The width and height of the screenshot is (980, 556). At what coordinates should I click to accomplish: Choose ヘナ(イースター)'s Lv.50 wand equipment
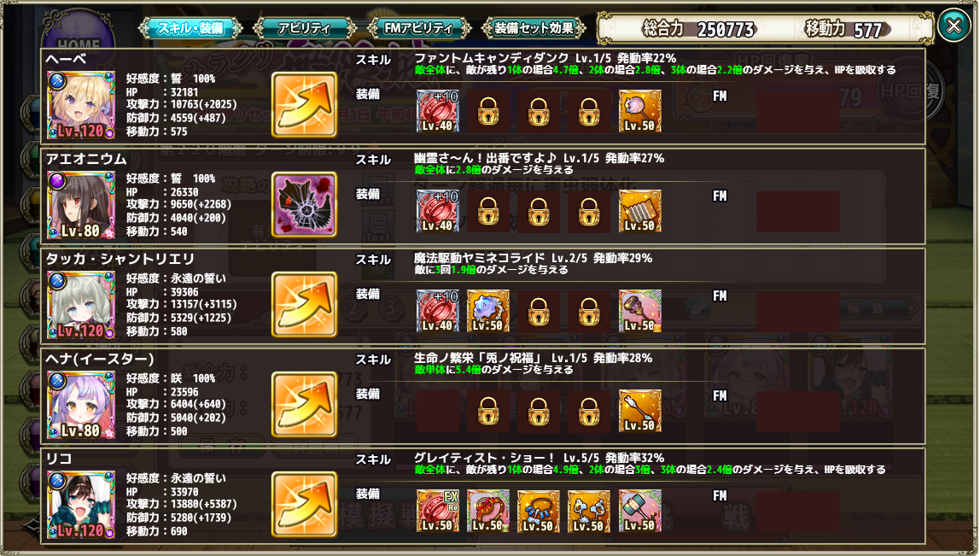[x=640, y=411]
